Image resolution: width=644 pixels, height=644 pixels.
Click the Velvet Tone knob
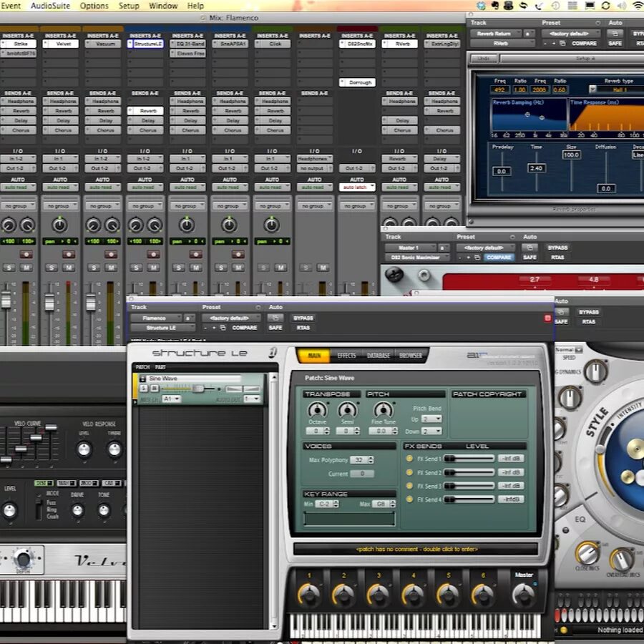click(104, 510)
